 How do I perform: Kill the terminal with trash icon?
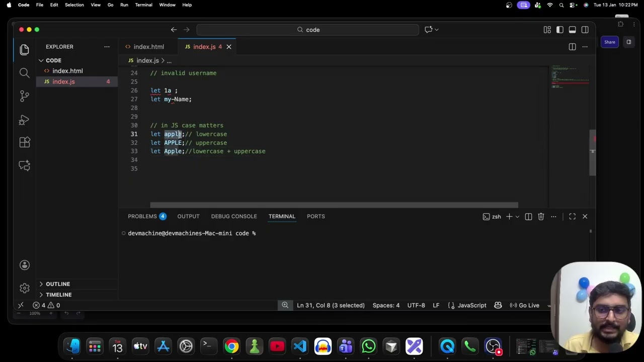(x=541, y=216)
